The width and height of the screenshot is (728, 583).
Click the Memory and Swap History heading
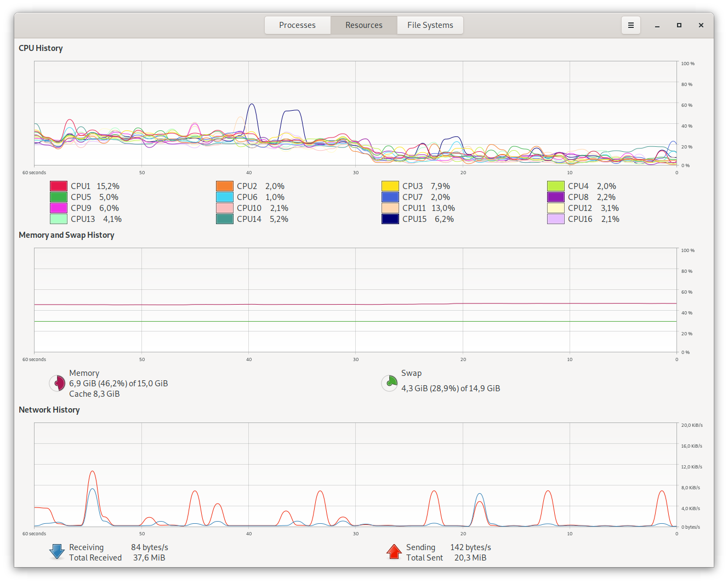click(66, 235)
